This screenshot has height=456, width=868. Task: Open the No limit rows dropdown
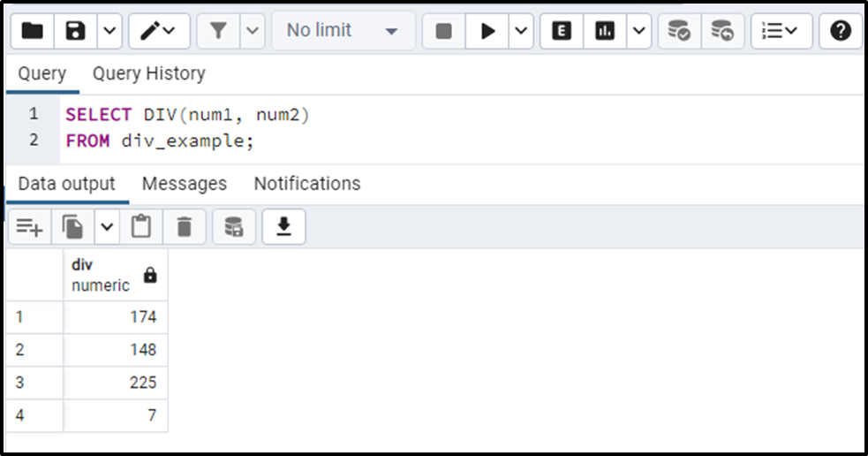343,31
